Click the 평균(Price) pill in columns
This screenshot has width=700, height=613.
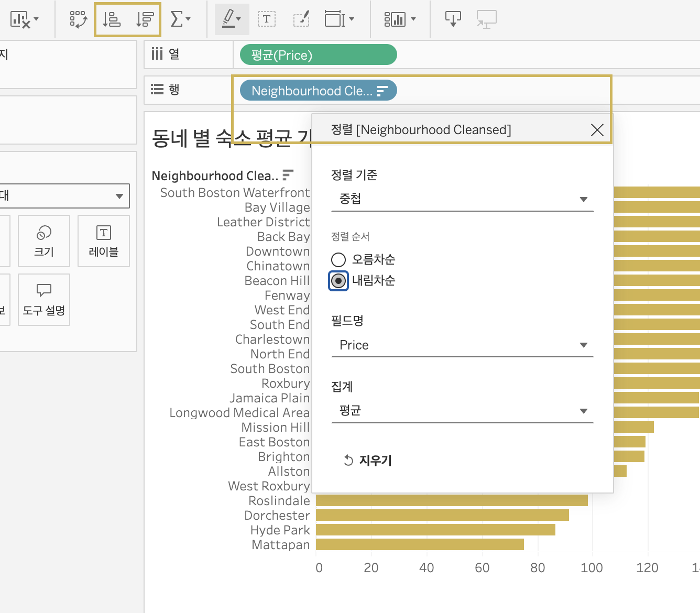[318, 55]
